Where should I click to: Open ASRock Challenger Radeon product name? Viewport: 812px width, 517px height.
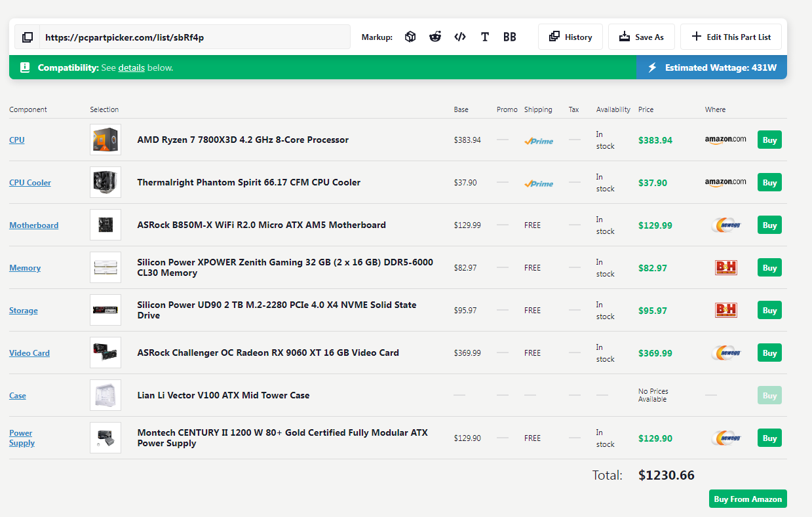pyautogui.click(x=268, y=353)
